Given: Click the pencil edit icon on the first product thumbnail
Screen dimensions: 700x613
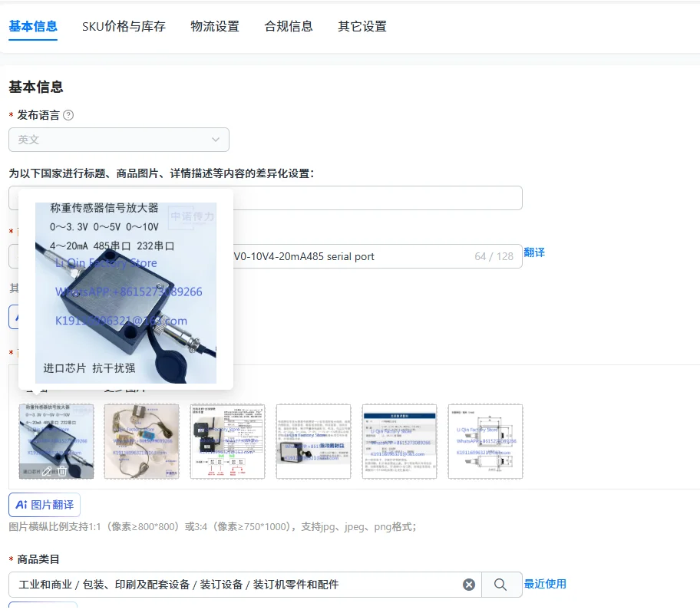Looking at the screenshot, I should pos(47,471).
